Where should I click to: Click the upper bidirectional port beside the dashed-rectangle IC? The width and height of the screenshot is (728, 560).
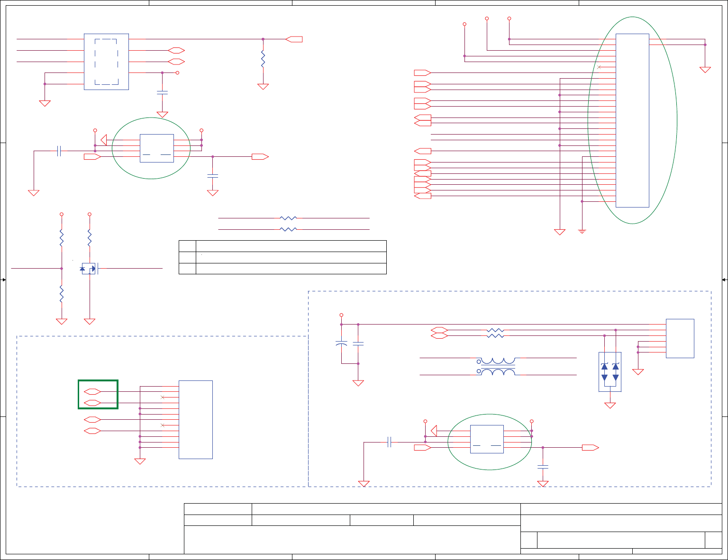[x=176, y=50]
